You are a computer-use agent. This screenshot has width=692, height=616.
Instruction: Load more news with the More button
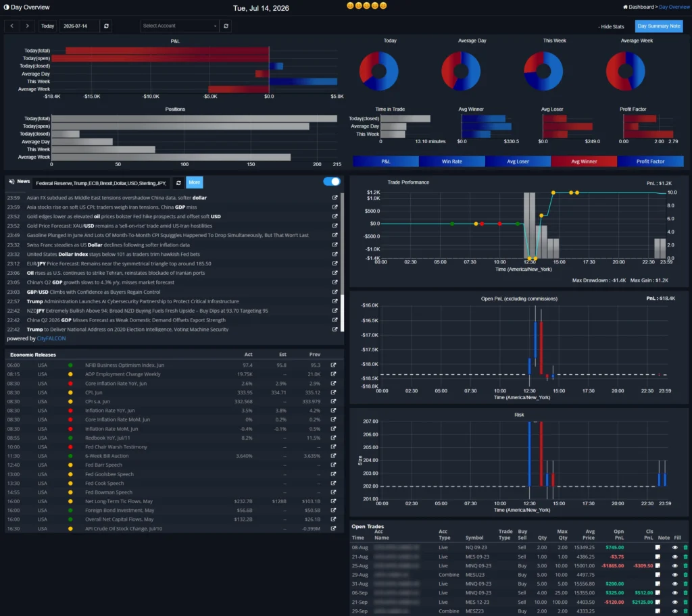194,182
